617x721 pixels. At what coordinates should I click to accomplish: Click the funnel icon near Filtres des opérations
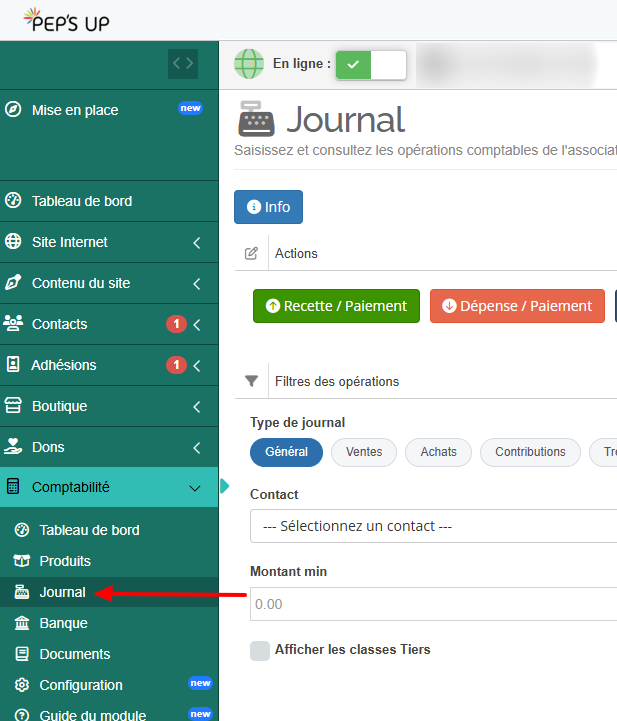[252, 381]
